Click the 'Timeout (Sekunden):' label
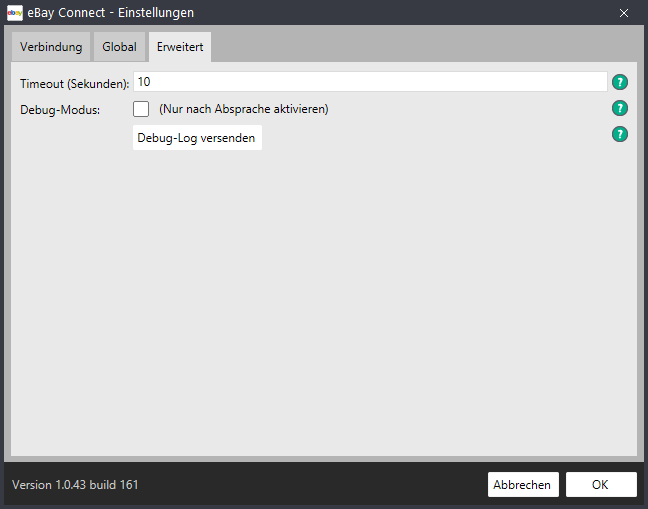The width and height of the screenshot is (648, 509). click(74, 84)
